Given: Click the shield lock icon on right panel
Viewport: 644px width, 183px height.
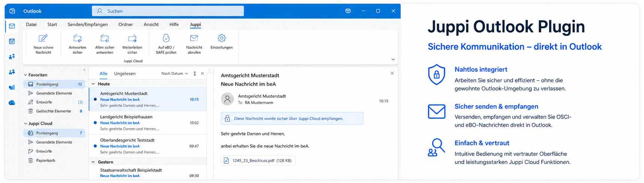Looking at the screenshot, I should click(x=437, y=74).
